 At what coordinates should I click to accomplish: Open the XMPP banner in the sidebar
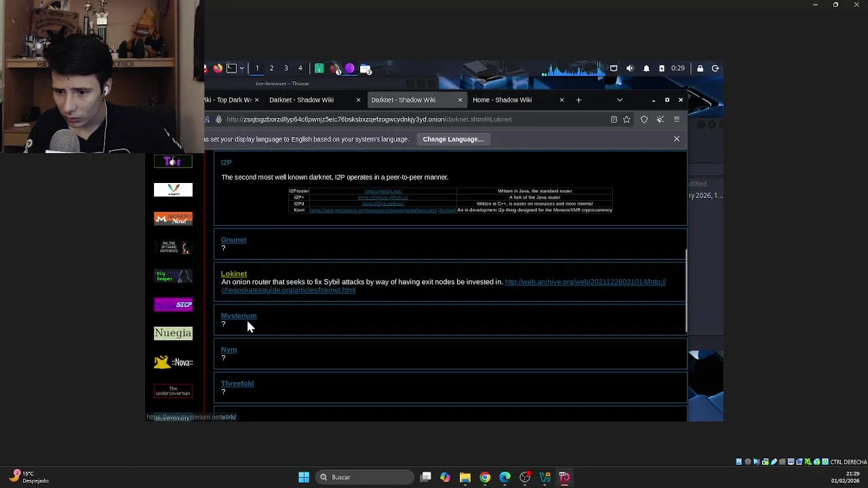tap(173, 190)
